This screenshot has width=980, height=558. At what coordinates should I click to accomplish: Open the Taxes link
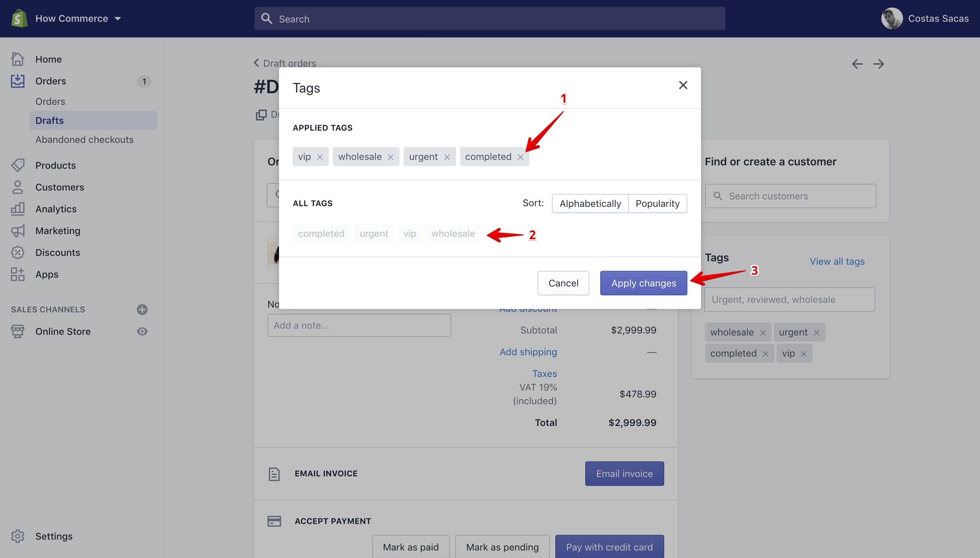coord(544,374)
